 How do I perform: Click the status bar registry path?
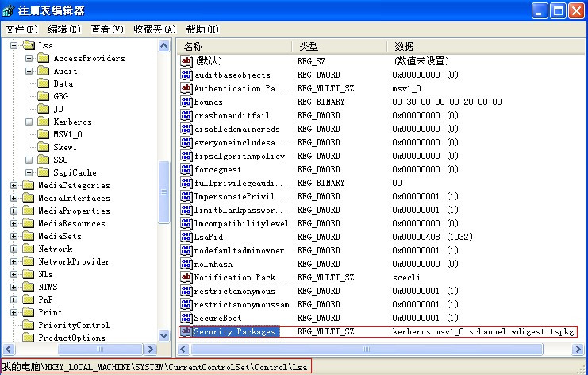[x=155, y=367]
